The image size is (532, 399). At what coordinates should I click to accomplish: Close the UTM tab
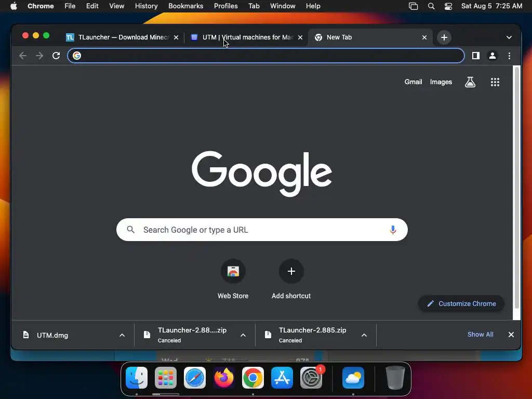(300, 37)
